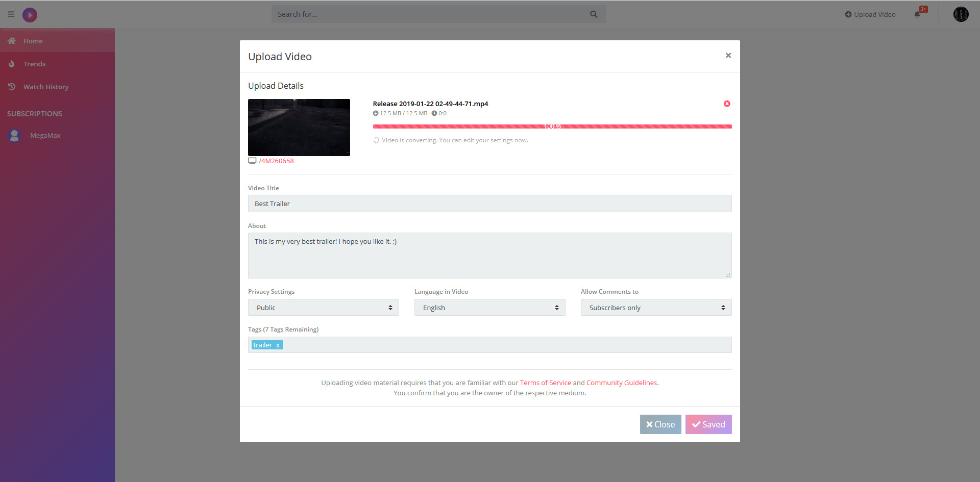Open the Community Guidelines link
The height and width of the screenshot is (482, 980).
pyautogui.click(x=622, y=383)
